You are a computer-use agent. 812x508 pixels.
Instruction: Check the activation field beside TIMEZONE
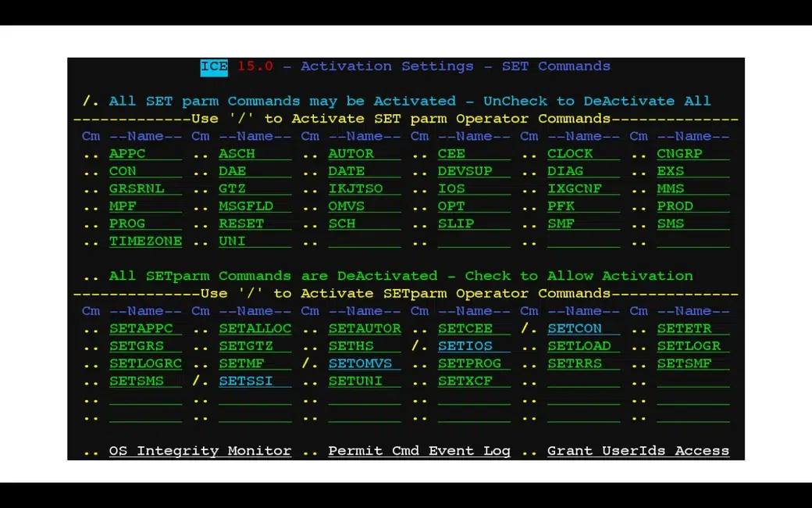click(x=91, y=242)
